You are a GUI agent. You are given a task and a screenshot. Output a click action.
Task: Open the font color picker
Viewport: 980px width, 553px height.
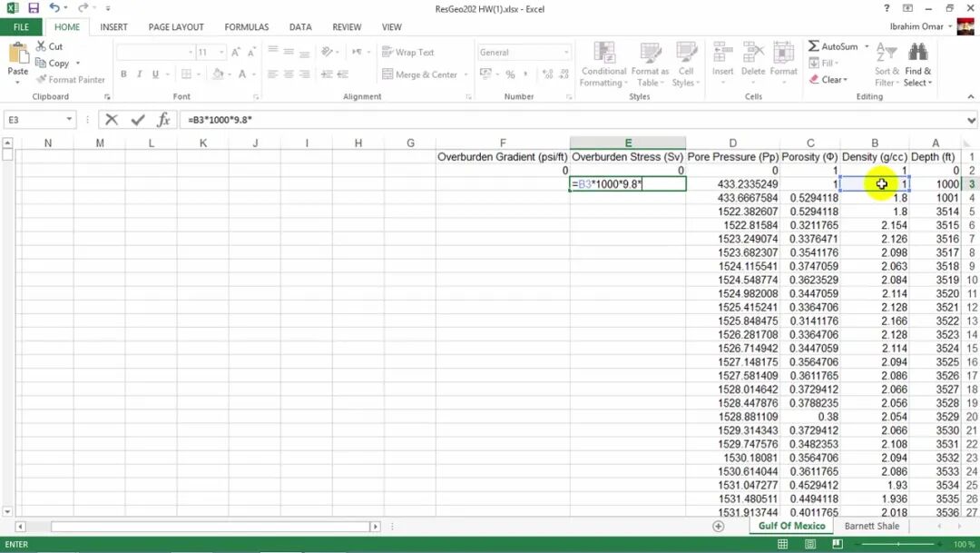coord(242,74)
